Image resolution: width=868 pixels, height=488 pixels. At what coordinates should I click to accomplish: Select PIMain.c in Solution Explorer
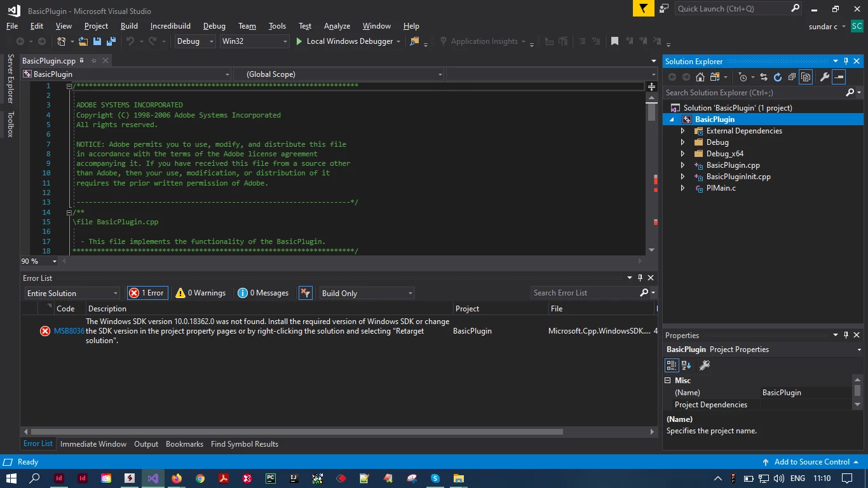[x=721, y=188]
